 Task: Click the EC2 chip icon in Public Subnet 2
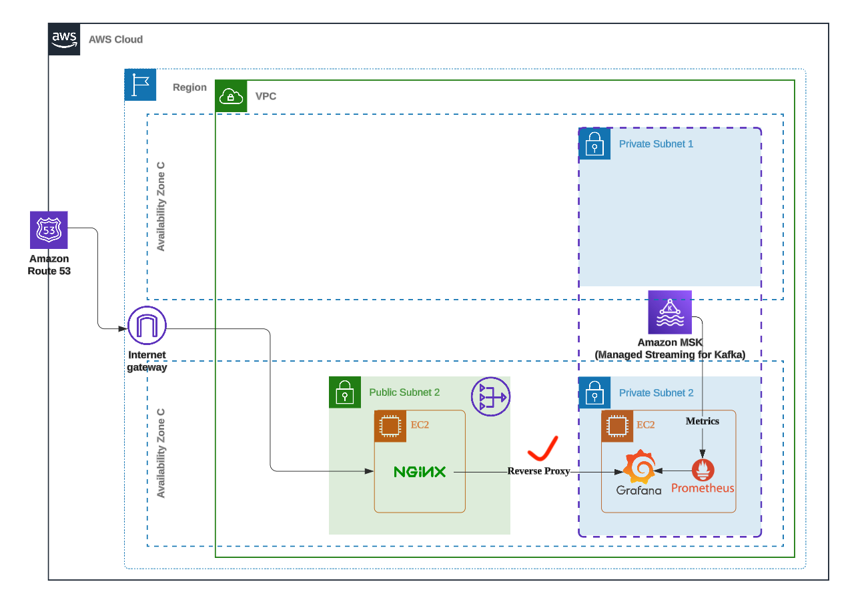[390, 426]
